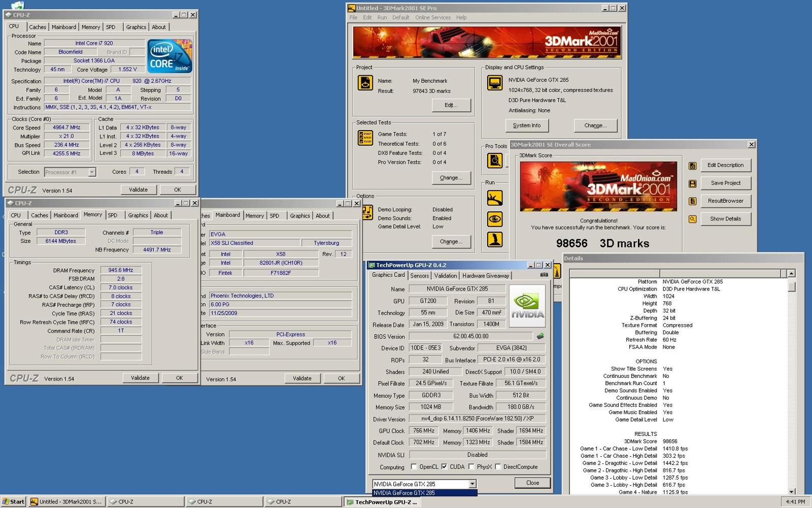This screenshot has width=812, height=508.
Task: Open the Help menu in 3DMark2001
Action: (461, 17)
